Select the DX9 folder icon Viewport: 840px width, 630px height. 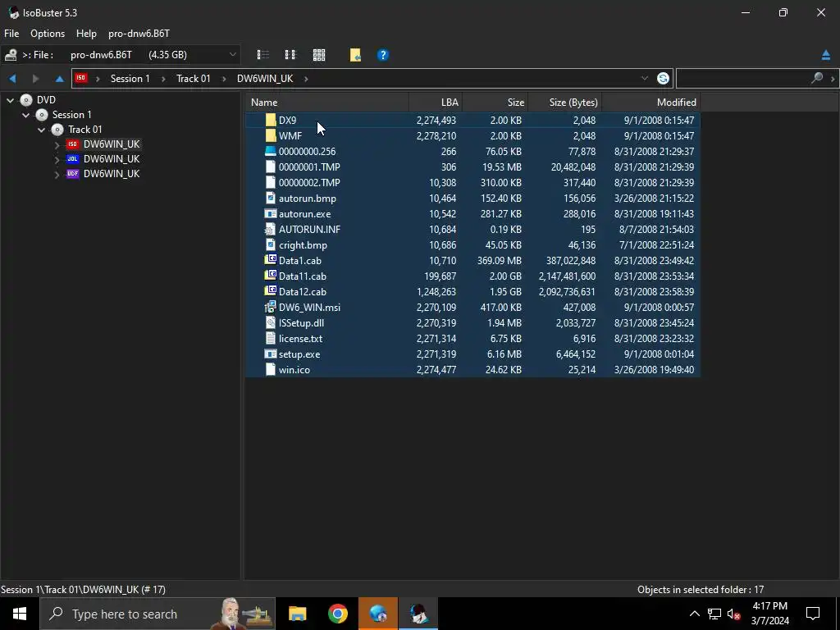pos(271,120)
